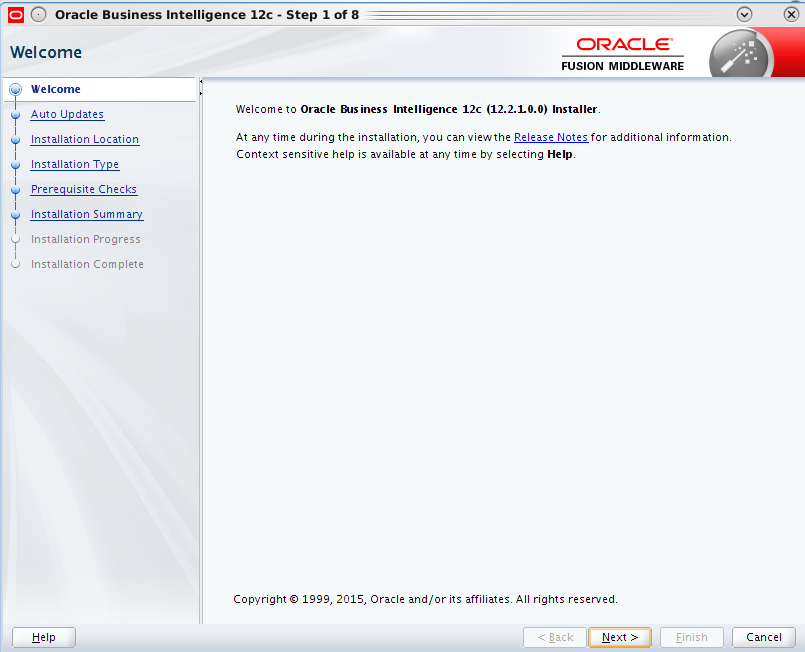Jump to the Installation Type step

75,165
